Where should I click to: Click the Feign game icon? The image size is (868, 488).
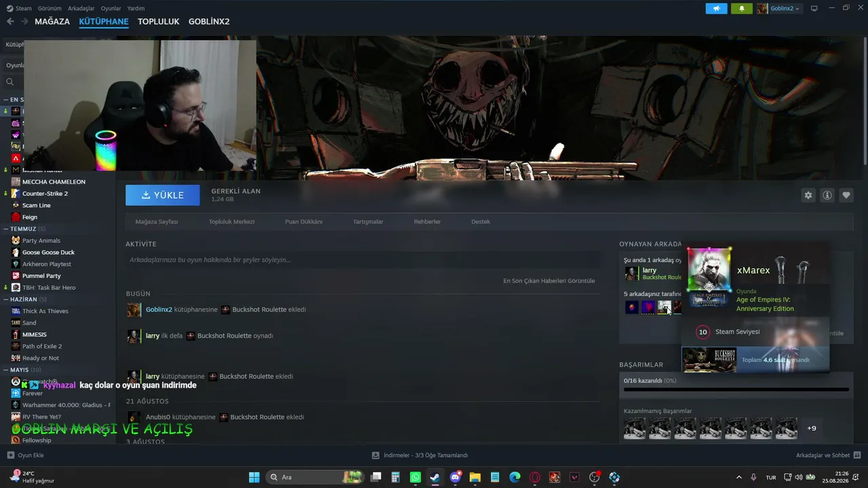(16, 217)
